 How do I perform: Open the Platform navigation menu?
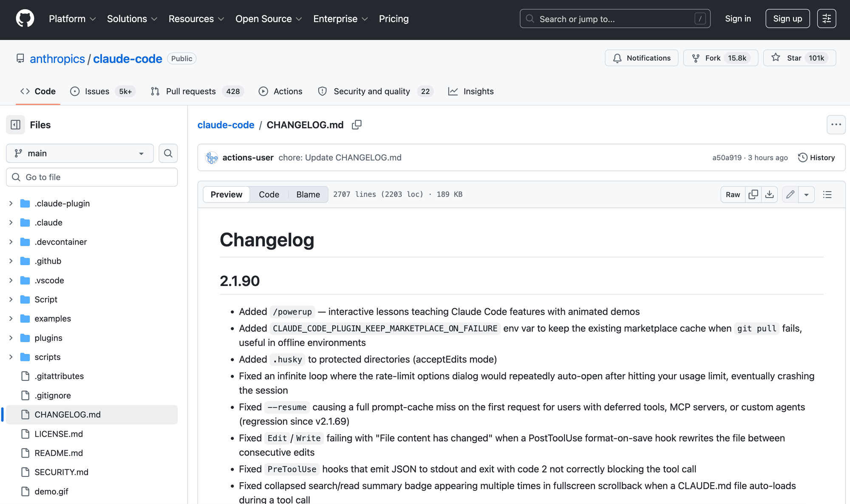[x=72, y=19]
